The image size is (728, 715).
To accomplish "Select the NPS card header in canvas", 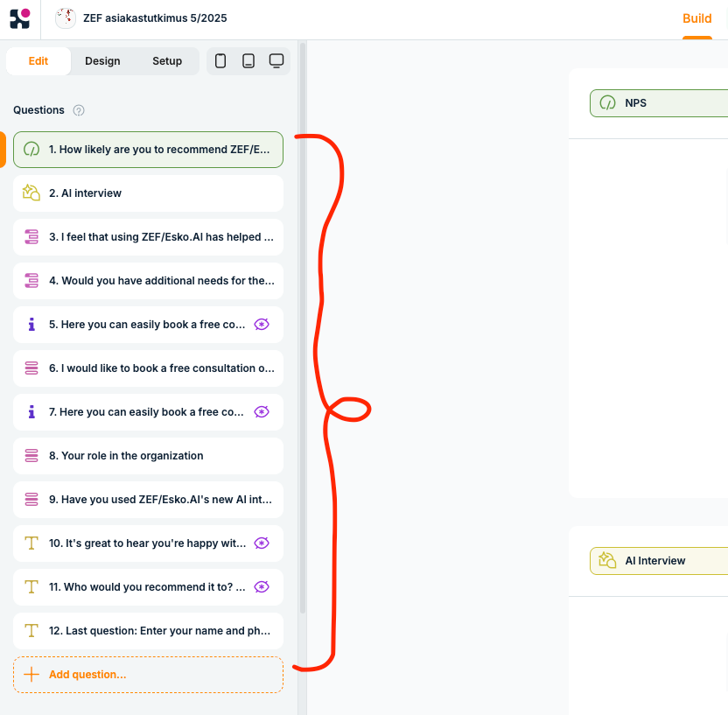I will [659, 103].
